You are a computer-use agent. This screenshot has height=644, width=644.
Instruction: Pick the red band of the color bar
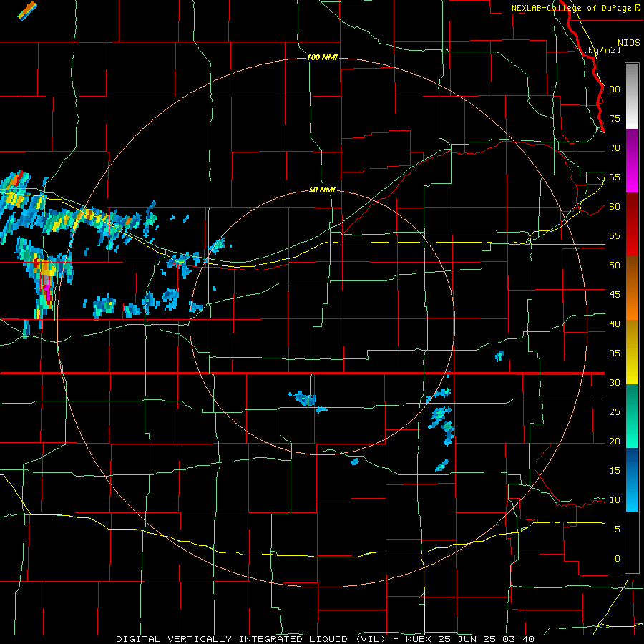(x=632, y=225)
